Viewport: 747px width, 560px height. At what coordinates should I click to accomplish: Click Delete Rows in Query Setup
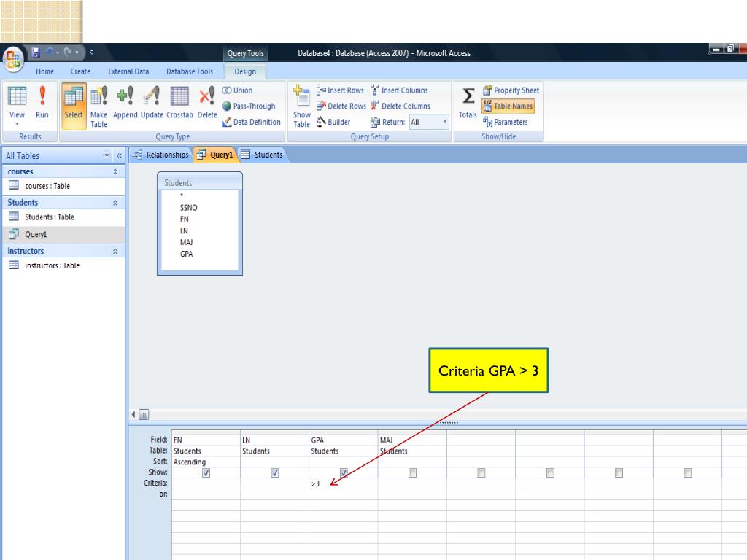341,106
